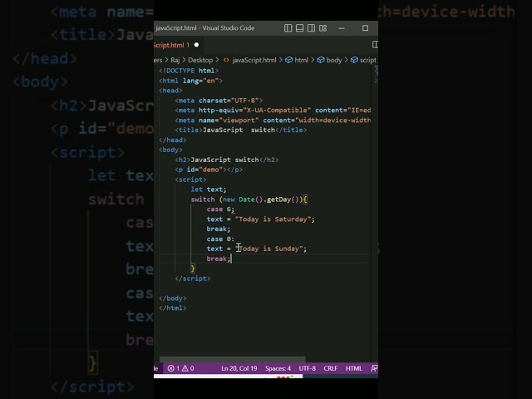Screen dimensions: 532x399
Task: Click the horizontal scrollbar of the editor
Action: 233,359
